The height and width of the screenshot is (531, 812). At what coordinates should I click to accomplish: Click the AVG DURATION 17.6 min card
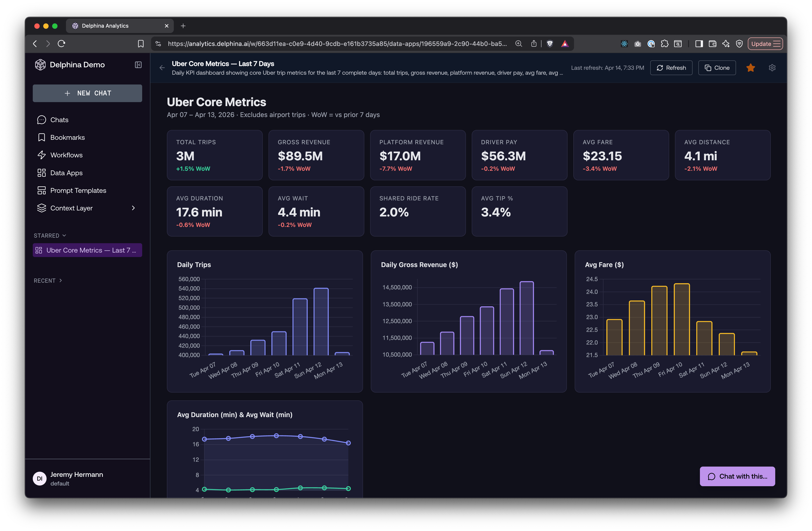click(x=215, y=212)
